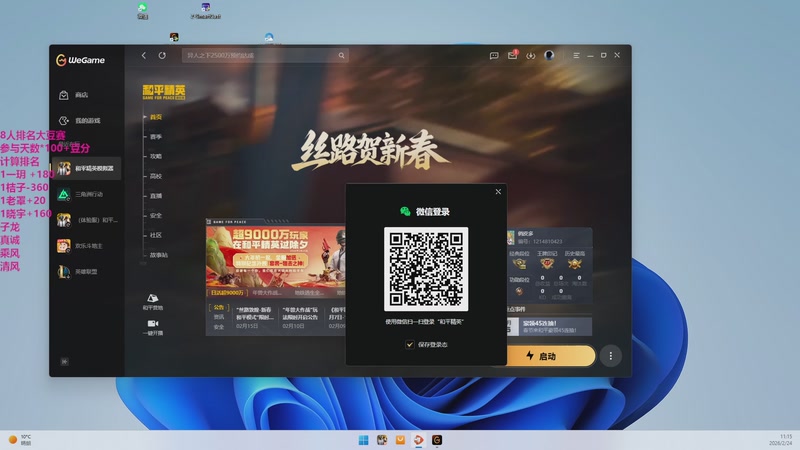Open the 空投45连抽 event card

(549, 327)
